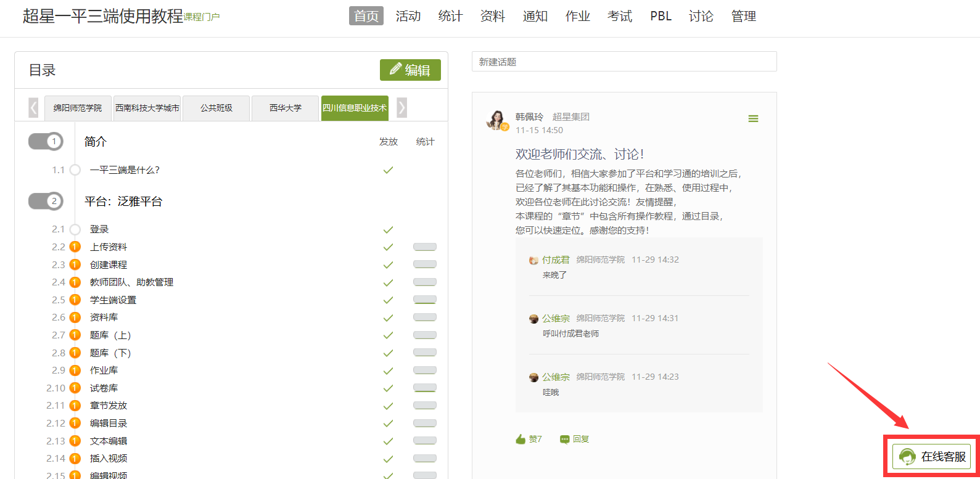Click 韩佩玲 author name

tap(529, 117)
